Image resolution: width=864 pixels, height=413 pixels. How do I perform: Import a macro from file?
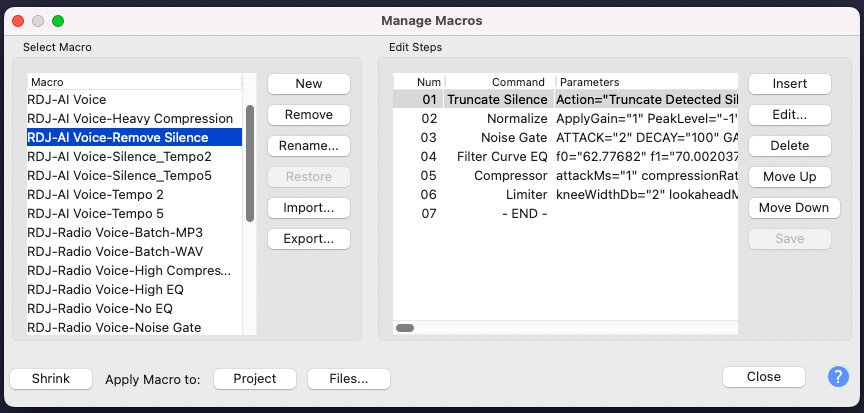(x=308, y=207)
